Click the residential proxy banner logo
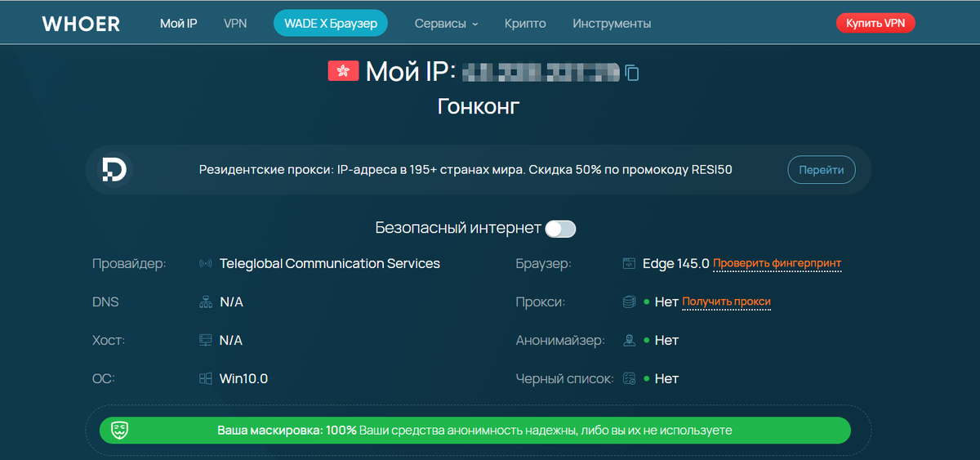Image resolution: width=980 pixels, height=460 pixels. point(114,170)
